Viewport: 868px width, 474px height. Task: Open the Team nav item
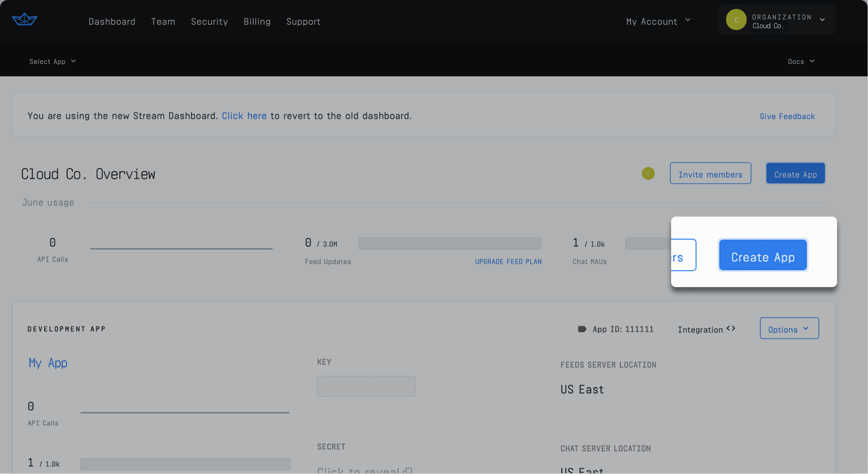(x=163, y=21)
